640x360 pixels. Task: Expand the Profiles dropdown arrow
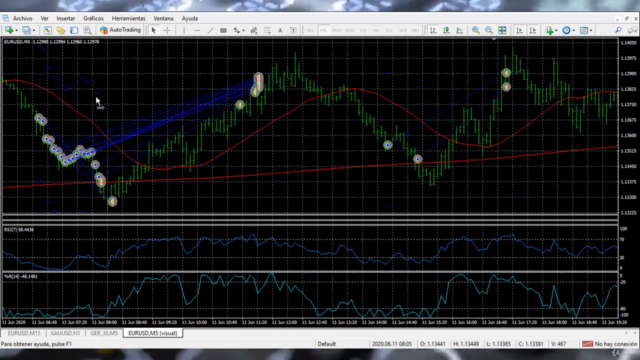34,30
